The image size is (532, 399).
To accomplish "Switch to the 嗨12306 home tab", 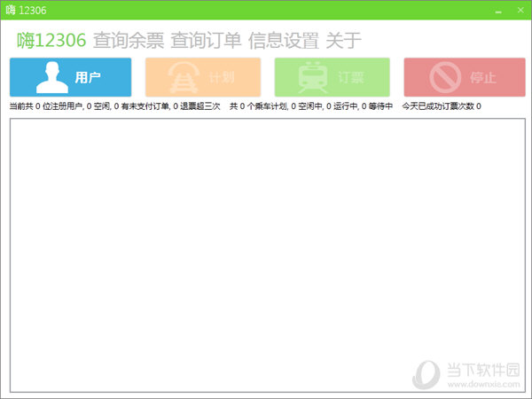I will pyautogui.click(x=51, y=41).
